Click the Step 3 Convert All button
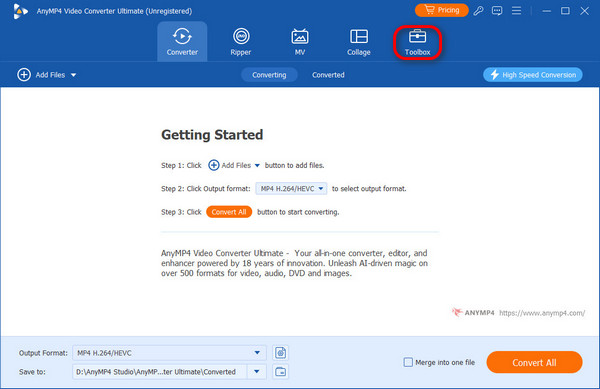600x389 pixels. [229, 212]
